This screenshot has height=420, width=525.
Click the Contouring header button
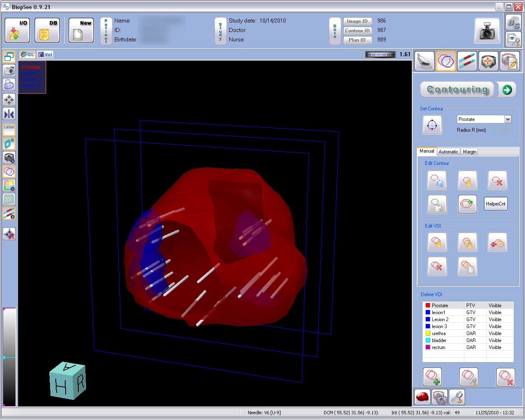pos(458,90)
